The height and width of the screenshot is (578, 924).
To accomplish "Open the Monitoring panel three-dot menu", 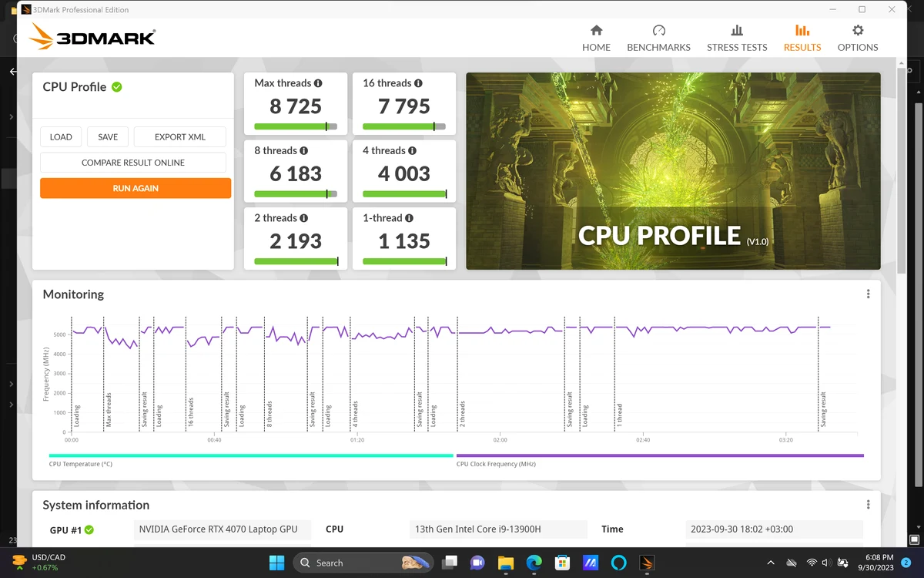I will (x=868, y=294).
